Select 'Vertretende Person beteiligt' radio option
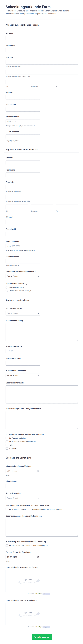The height and width of the screenshot is (644, 83). coord(7,291)
